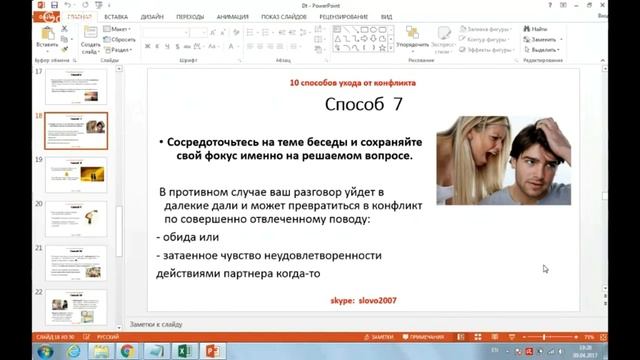Switch to the ВИД tab

point(386,17)
